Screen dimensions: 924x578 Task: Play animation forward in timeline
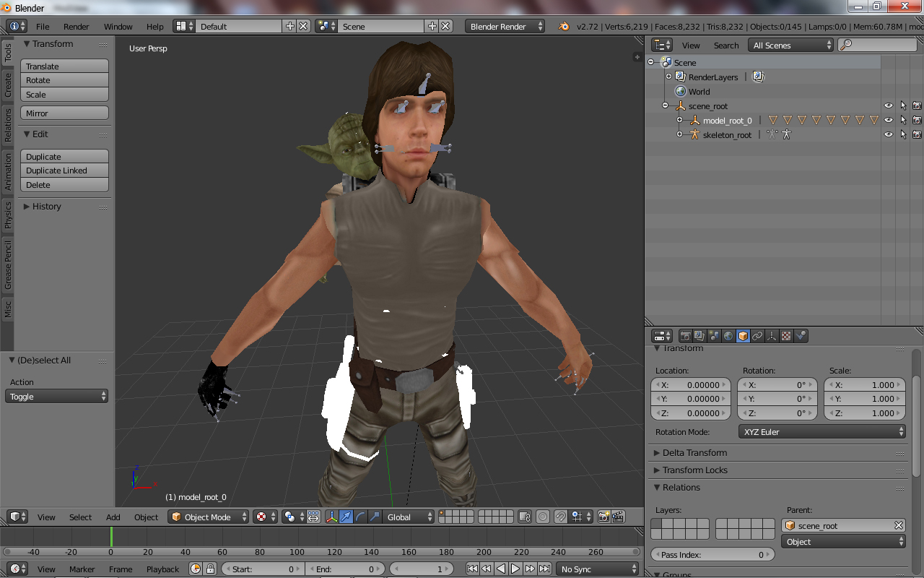(x=515, y=569)
